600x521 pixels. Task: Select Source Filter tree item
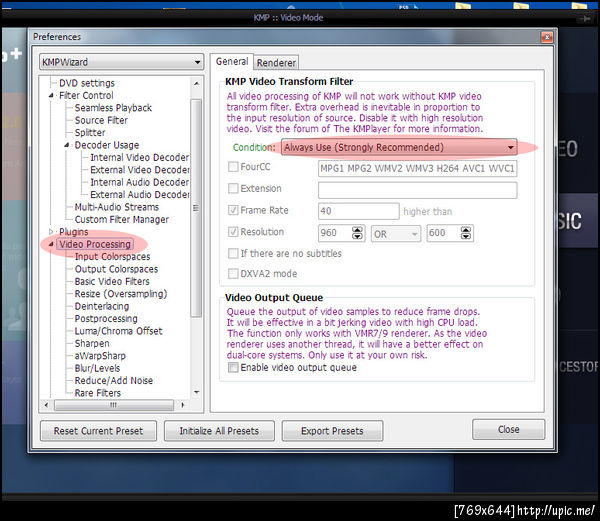(101, 120)
